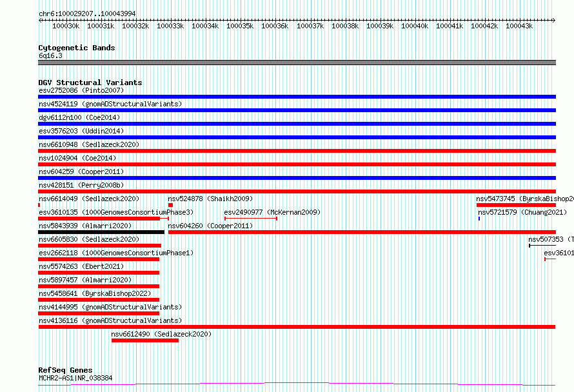
Task: Open nsv4136116 (gnomADStructuralVariants) label
Action: (110, 320)
